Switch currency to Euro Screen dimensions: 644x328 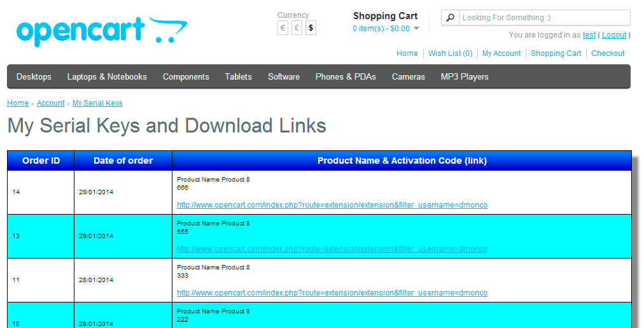point(283,28)
